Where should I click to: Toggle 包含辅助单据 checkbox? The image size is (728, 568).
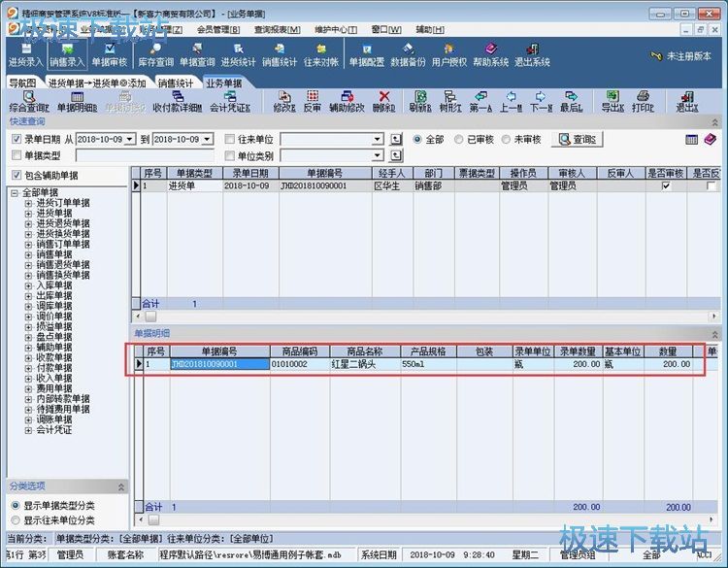coord(17,175)
